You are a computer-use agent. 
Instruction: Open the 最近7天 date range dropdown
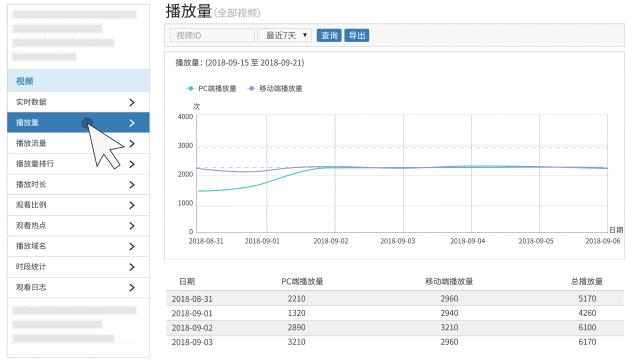285,36
